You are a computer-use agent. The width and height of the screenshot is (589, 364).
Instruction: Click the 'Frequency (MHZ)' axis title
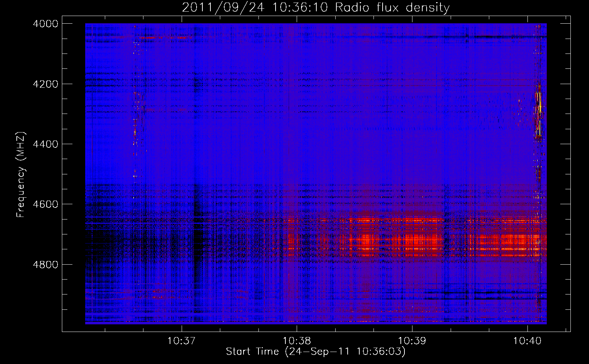pos(21,175)
